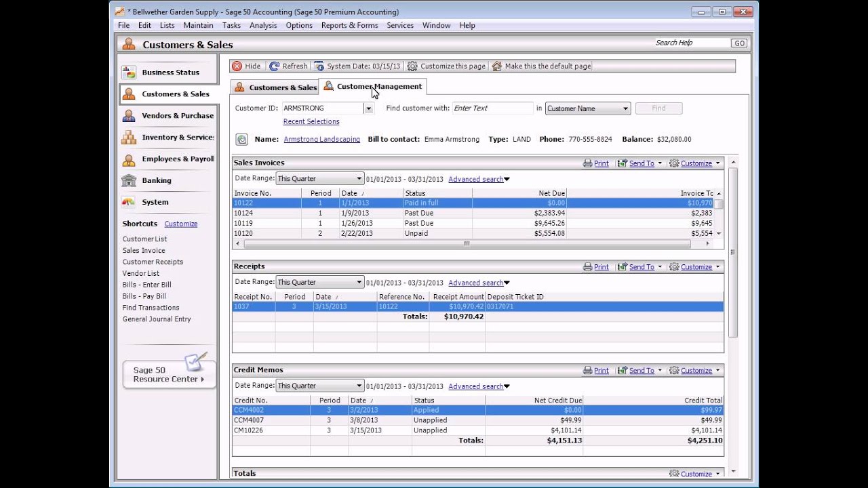
Task: Select credit memo CM10226 row
Action: coord(478,430)
